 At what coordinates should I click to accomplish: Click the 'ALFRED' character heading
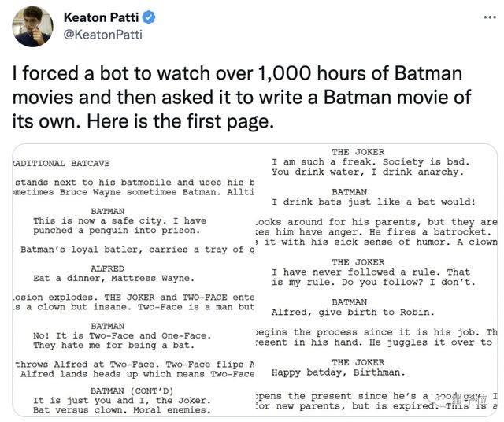pyautogui.click(x=107, y=268)
